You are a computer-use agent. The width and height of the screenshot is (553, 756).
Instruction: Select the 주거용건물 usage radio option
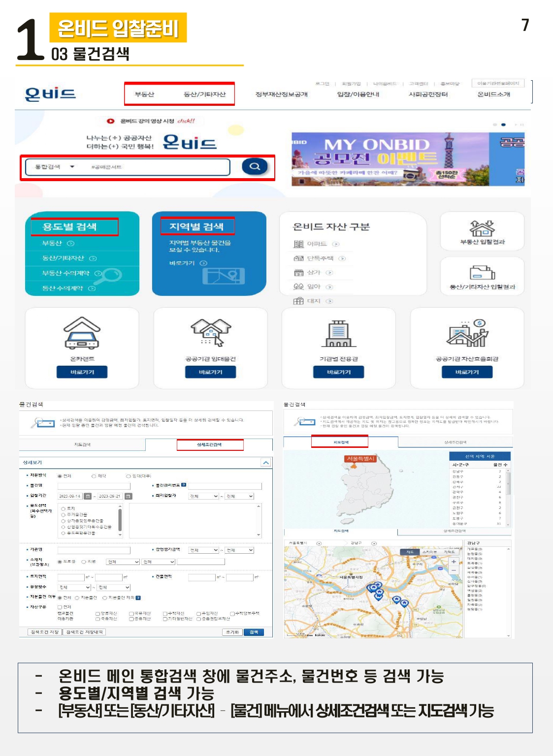coord(63,514)
